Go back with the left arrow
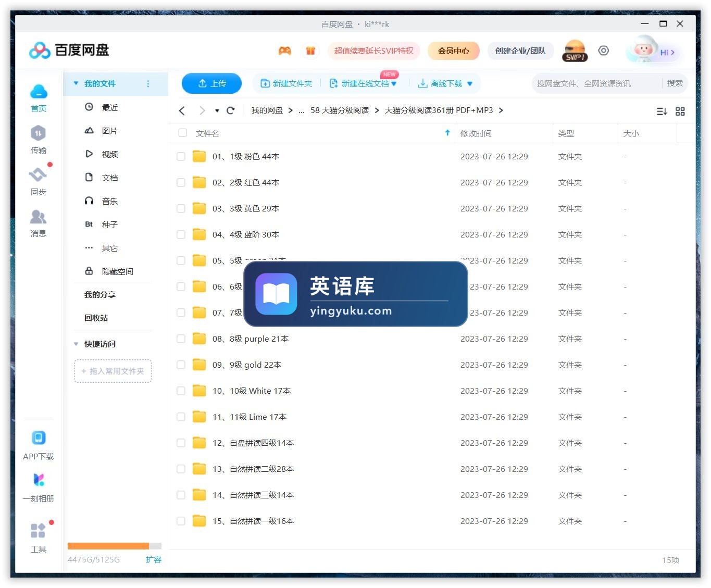 click(182, 110)
